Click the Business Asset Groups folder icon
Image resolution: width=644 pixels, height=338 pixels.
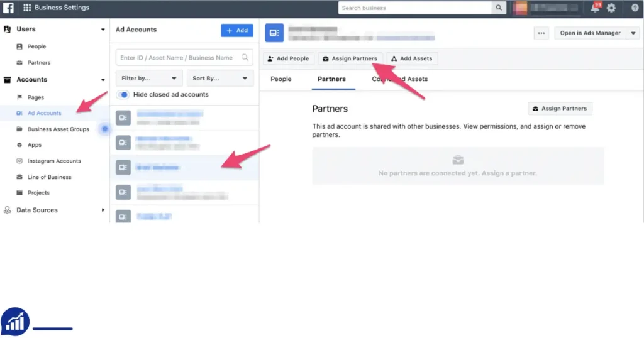tap(19, 129)
